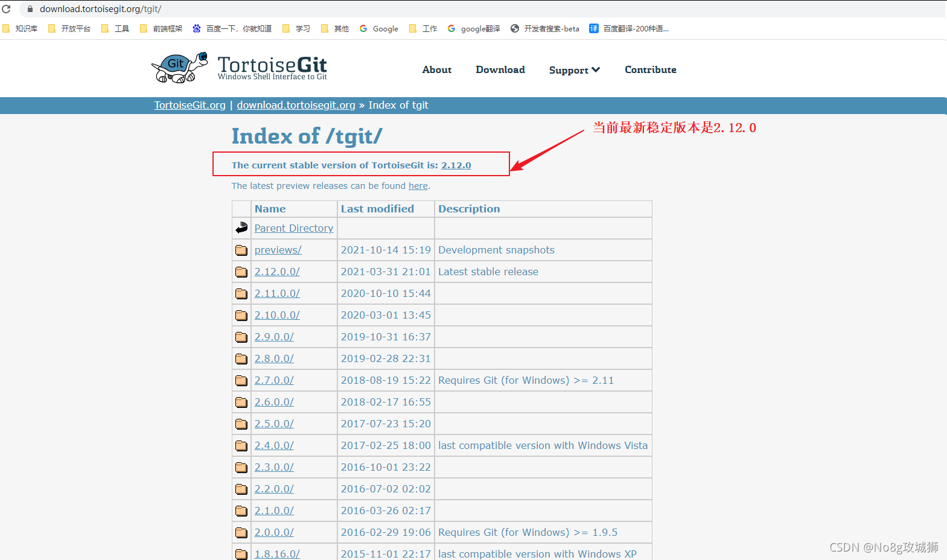Open the Google bookmark
Screen dimensions: 947x560
coord(379,28)
